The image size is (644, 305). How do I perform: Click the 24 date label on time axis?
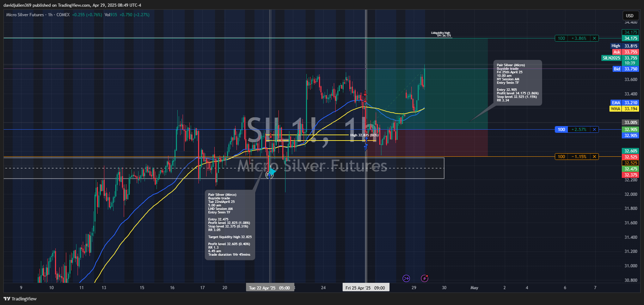323,288
